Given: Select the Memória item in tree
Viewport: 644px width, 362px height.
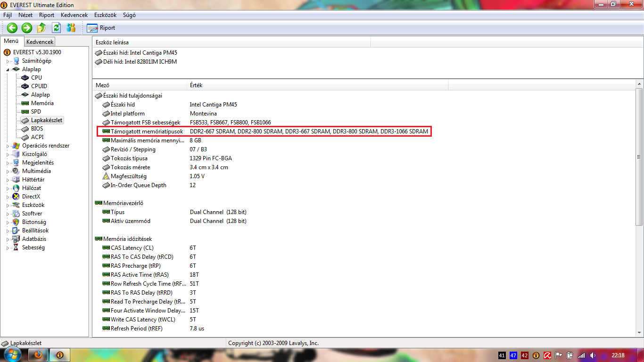Looking at the screenshot, I should 42,103.
